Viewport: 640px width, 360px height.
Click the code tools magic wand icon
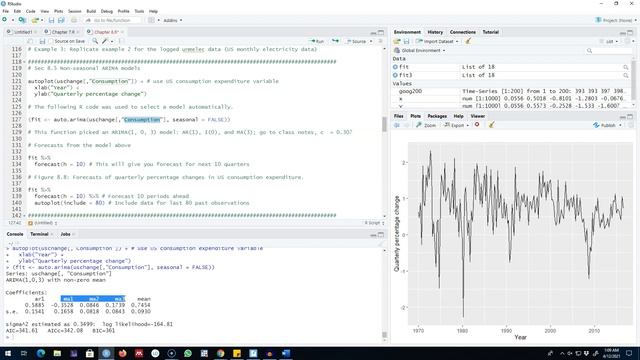[105, 41]
